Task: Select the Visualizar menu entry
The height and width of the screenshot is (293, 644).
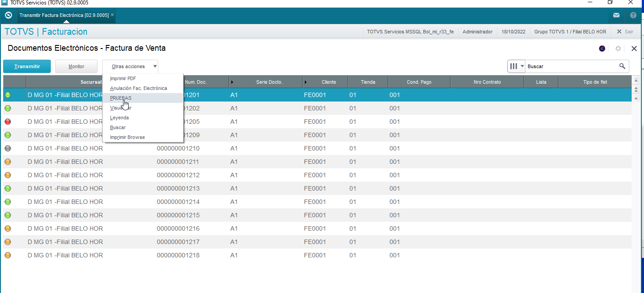Action: 143,108
